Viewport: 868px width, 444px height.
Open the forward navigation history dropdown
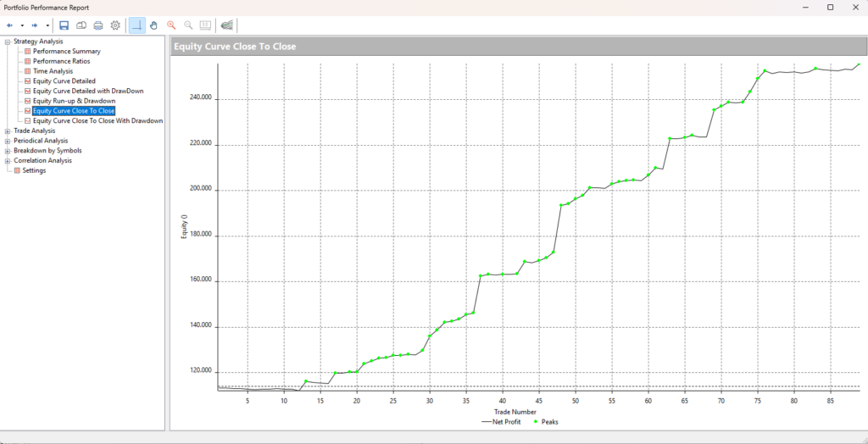(x=47, y=25)
